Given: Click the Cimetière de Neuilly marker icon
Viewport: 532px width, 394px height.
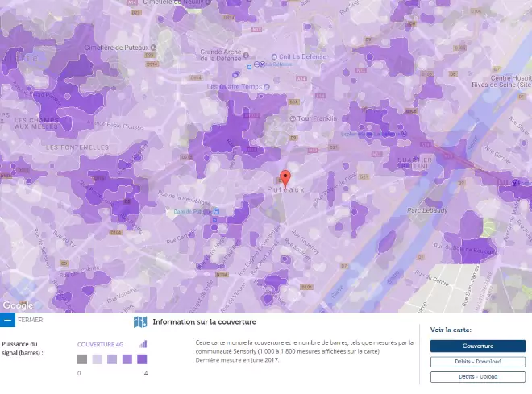Looking at the screenshot, I should 208,2.
